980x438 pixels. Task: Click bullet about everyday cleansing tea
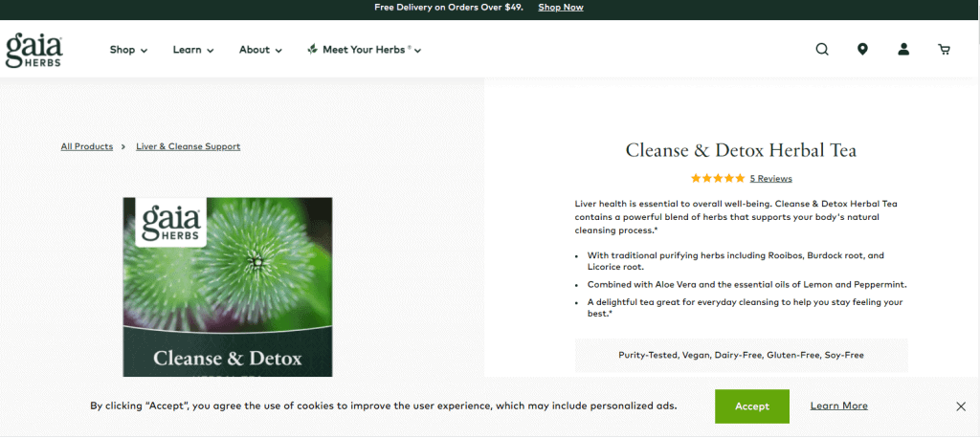coord(745,307)
